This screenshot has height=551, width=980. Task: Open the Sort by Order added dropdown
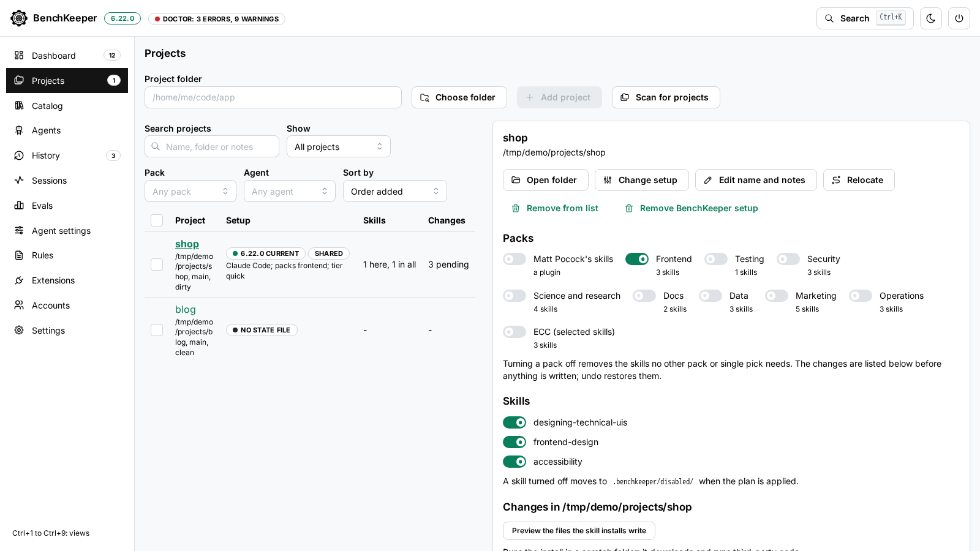coord(395,191)
